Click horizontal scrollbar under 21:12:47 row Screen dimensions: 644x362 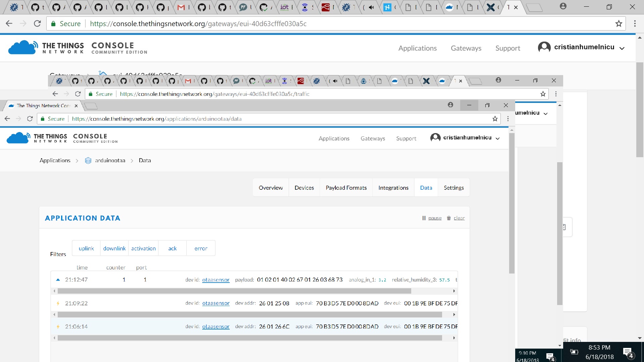pyautogui.click(x=234, y=291)
